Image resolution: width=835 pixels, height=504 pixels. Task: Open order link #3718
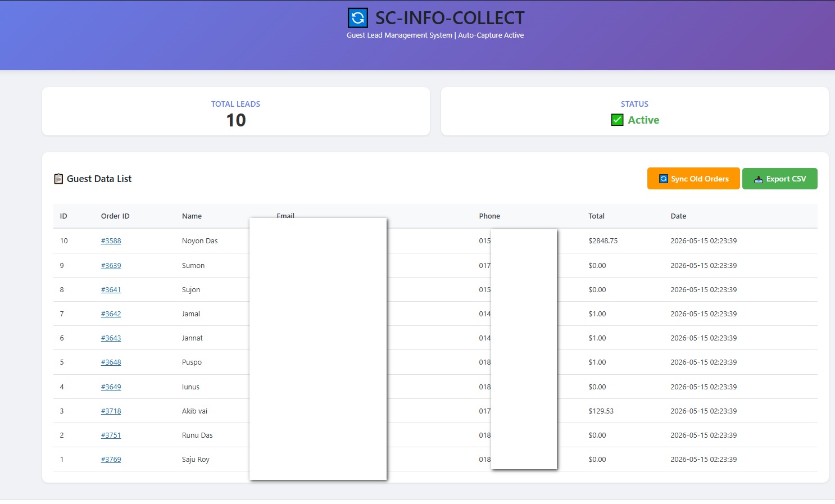[111, 411]
